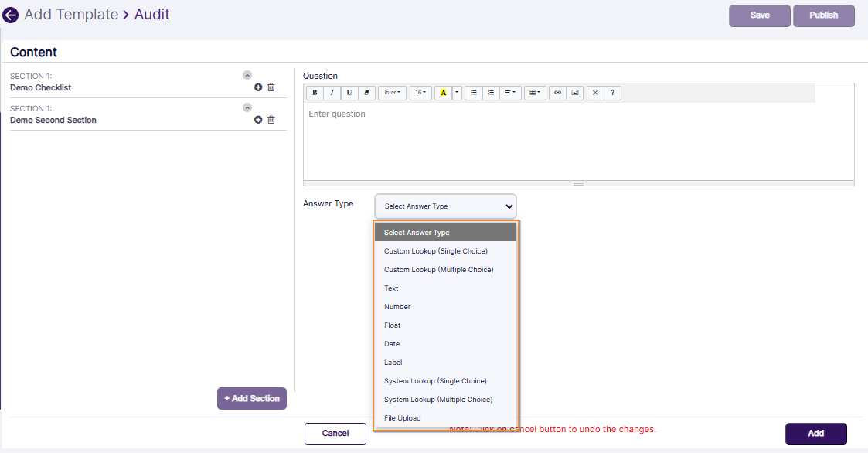Delete the Demo Second Section

click(x=271, y=119)
